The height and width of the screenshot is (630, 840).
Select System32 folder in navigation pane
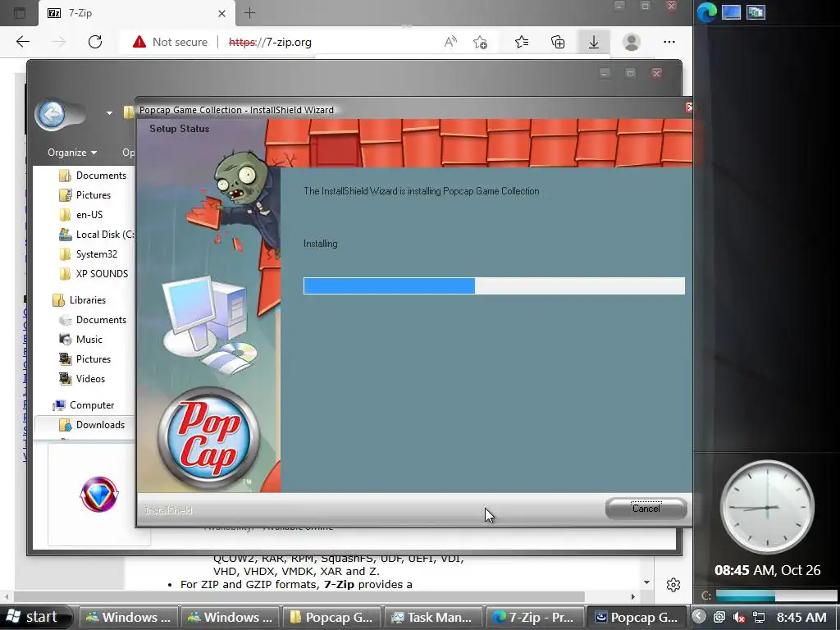pos(88,254)
